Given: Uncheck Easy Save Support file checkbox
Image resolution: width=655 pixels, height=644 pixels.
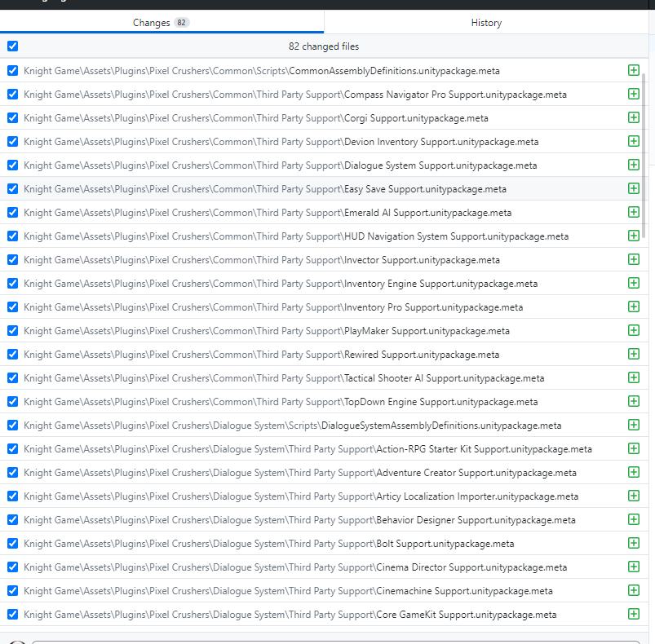Looking at the screenshot, I should click(12, 188).
